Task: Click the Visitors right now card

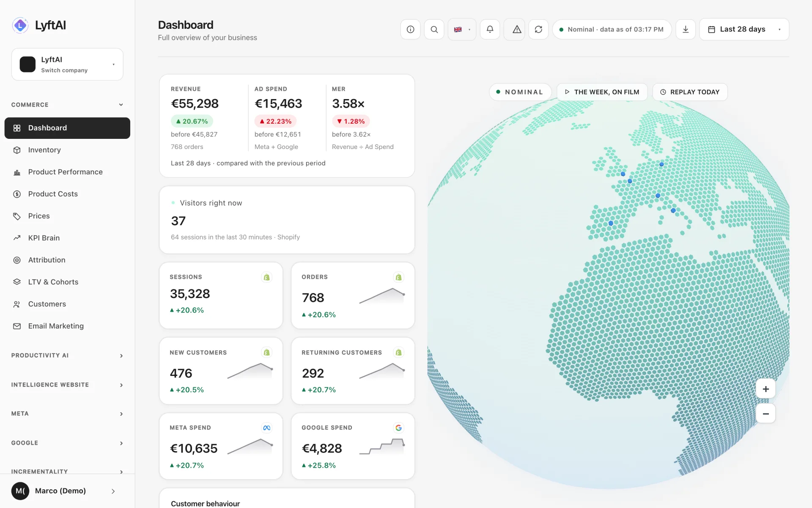Action: pos(287,220)
